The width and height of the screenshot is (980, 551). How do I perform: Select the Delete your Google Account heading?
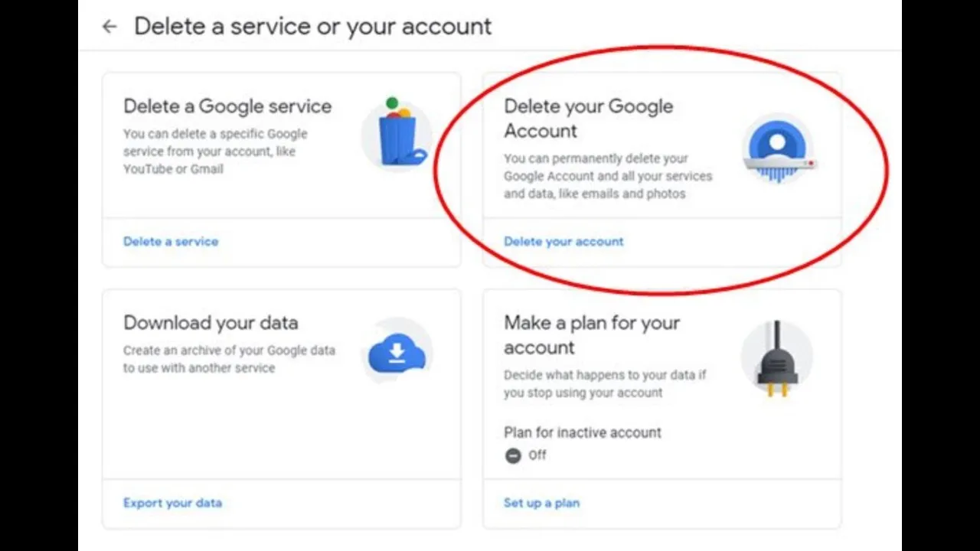pos(588,119)
